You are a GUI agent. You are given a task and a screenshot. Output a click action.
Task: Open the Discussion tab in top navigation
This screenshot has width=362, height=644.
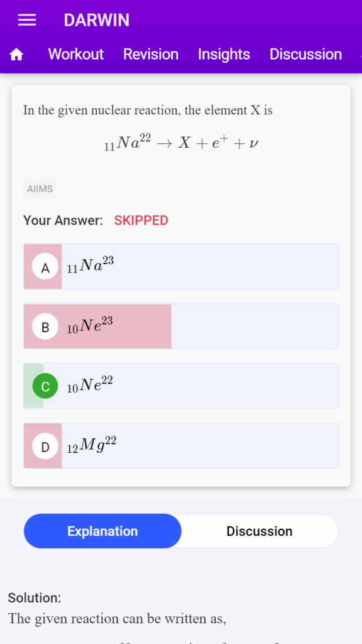pos(305,54)
